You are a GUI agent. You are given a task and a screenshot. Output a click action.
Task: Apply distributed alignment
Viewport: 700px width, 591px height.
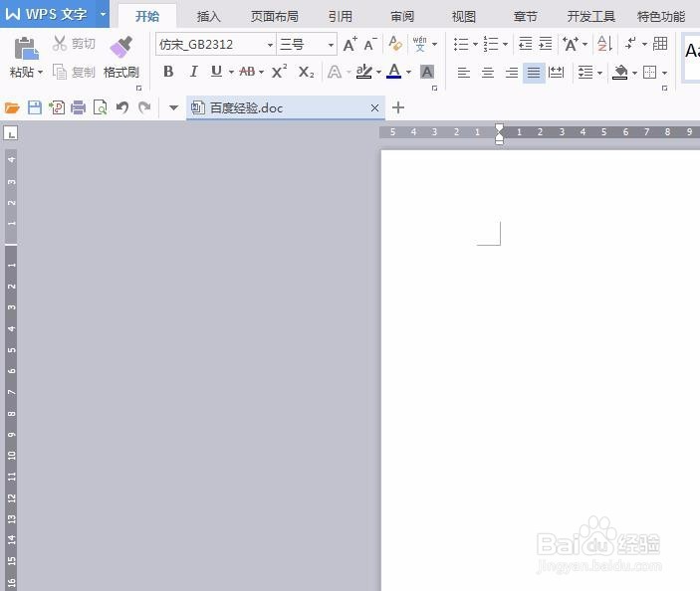(x=557, y=72)
